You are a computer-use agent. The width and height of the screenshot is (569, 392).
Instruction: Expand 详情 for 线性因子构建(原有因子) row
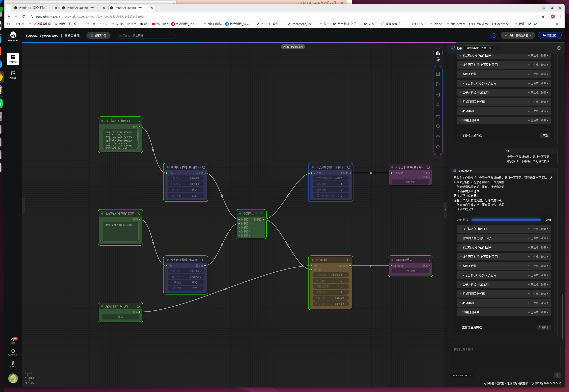click(x=544, y=238)
